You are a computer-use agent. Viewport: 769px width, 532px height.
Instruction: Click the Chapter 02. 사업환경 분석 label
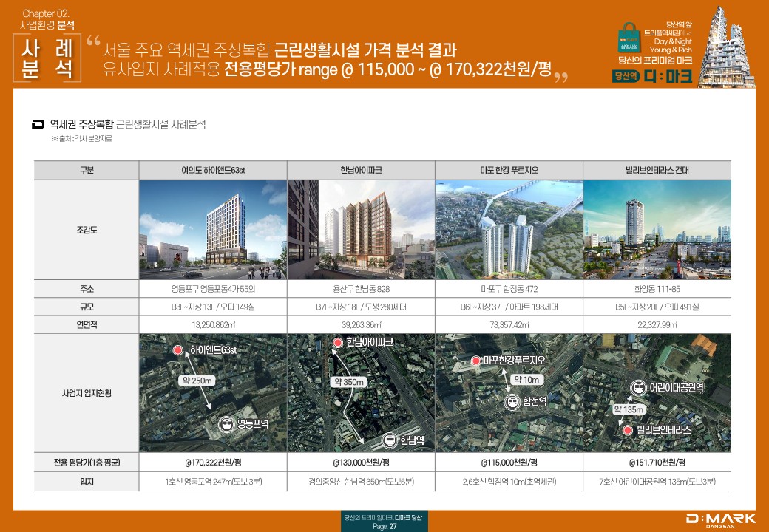(x=47, y=19)
